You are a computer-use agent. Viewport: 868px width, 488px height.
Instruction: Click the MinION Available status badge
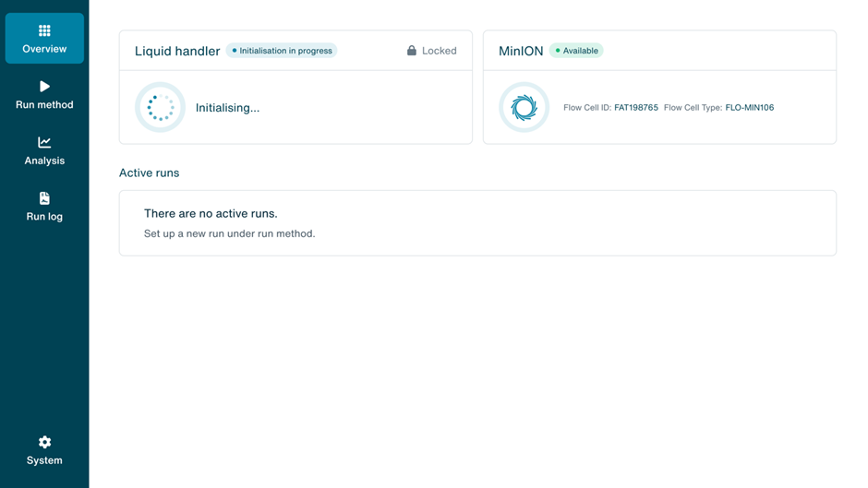click(x=576, y=51)
